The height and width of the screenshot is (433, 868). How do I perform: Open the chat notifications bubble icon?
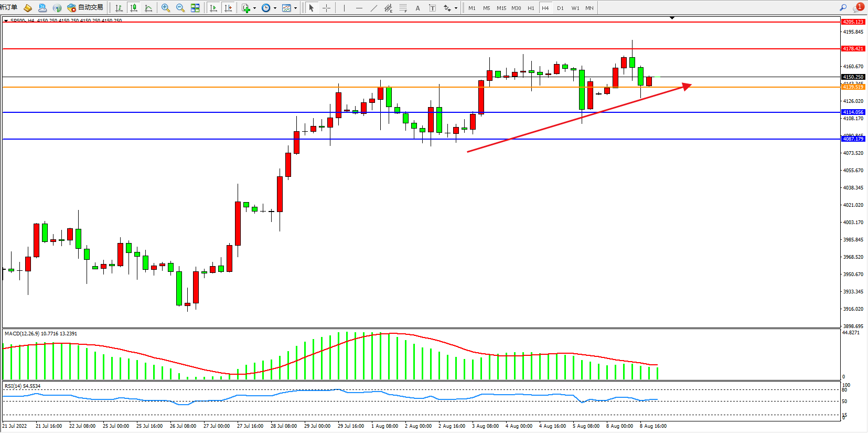[858, 7]
